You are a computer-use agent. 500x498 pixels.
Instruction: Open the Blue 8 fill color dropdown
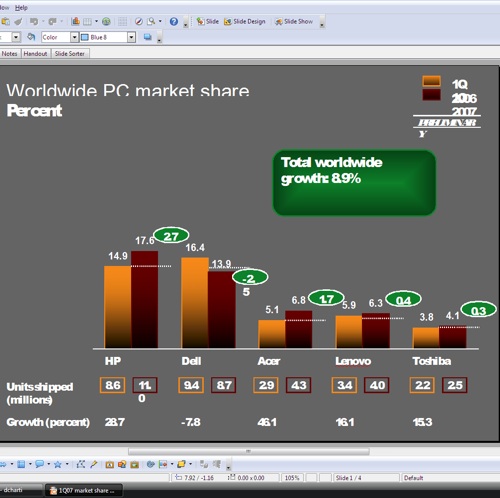pyautogui.click(x=131, y=37)
